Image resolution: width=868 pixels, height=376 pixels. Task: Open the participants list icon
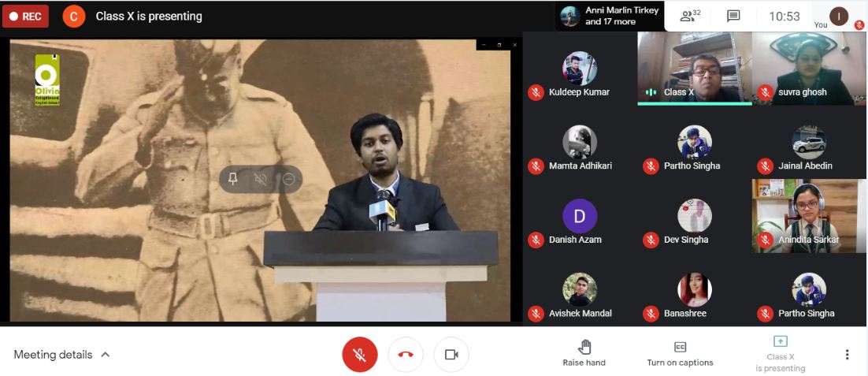tap(689, 17)
